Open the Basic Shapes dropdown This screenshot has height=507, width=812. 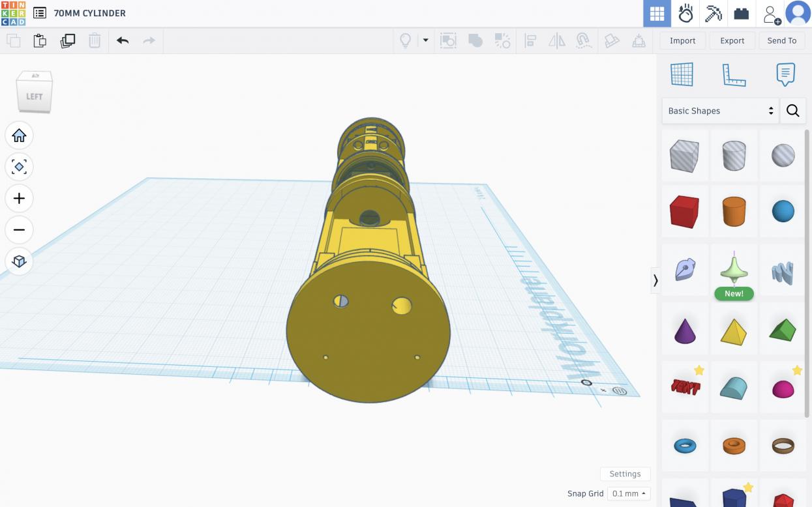tap(720, 111)
